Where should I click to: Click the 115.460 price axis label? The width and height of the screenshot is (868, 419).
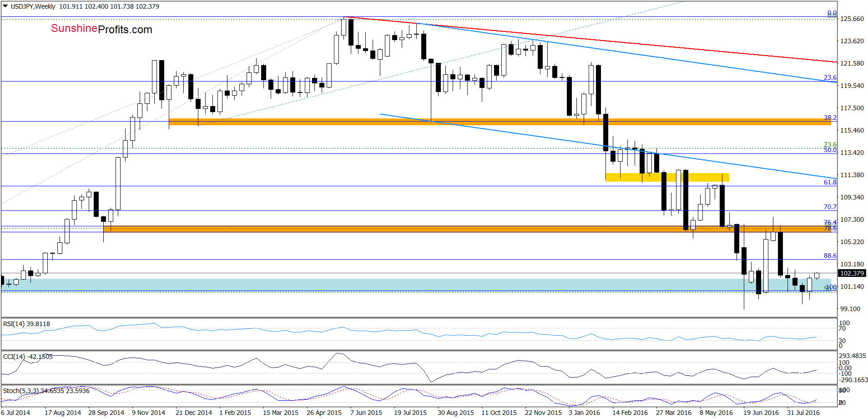click(x=852, y=130)
